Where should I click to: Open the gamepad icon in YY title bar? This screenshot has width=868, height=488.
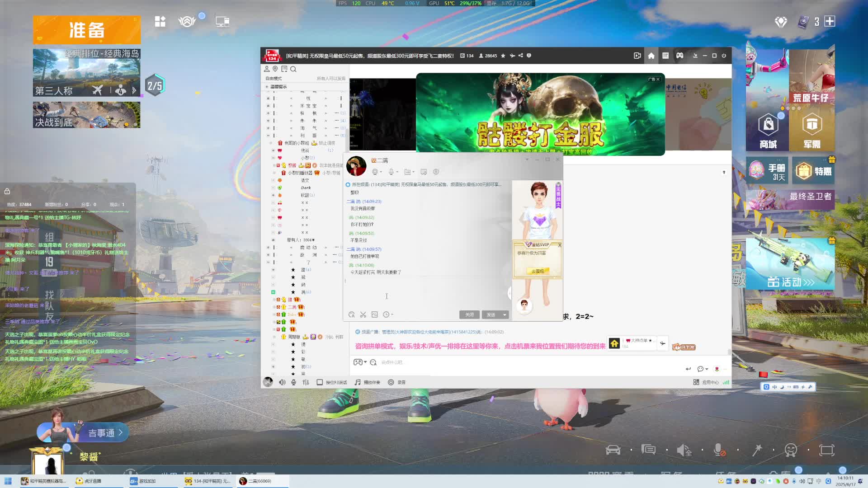[679, 56]
